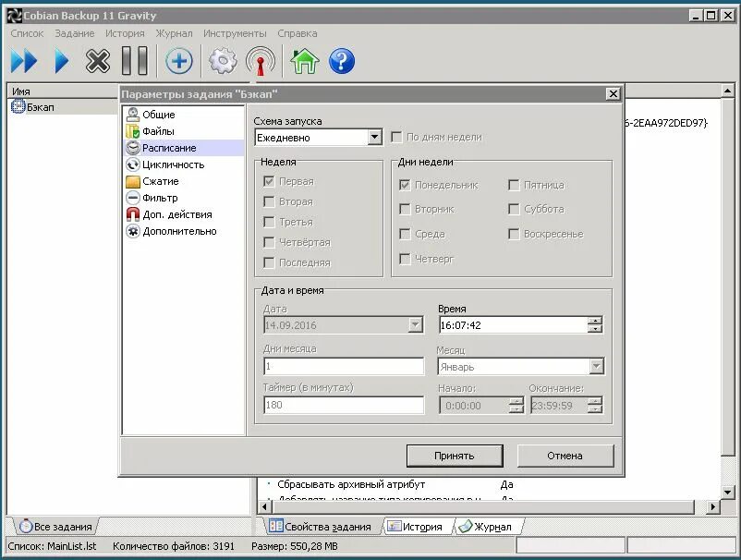Toggle the Суббота checkbox
This screenshot has width=741, height=560.
(x=514, y=209)
